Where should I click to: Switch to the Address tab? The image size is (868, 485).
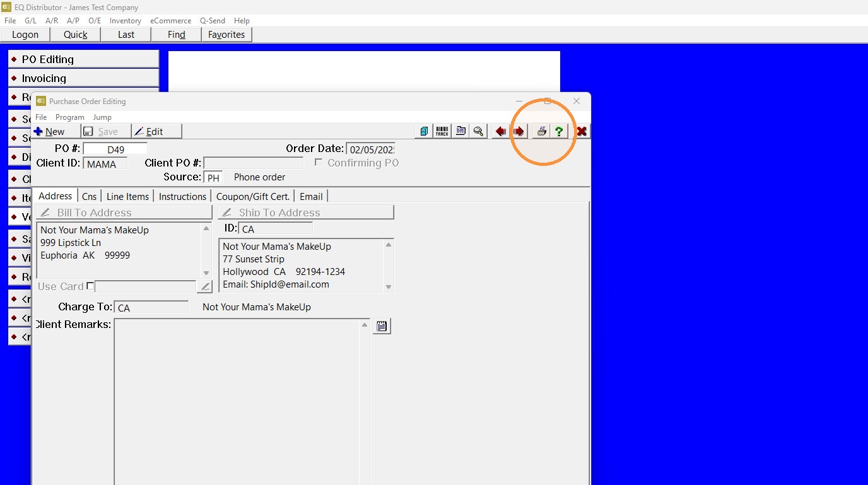pyautogui.click(x=56, y=196)
